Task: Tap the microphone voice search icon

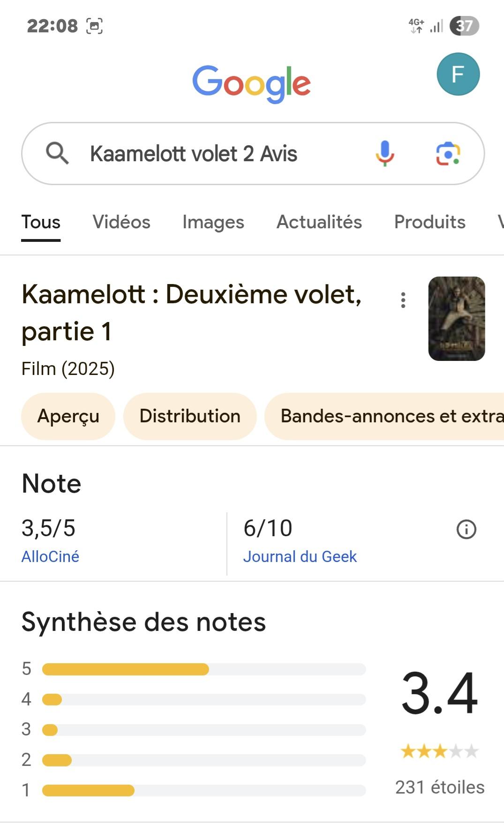Action: [384, 154]
